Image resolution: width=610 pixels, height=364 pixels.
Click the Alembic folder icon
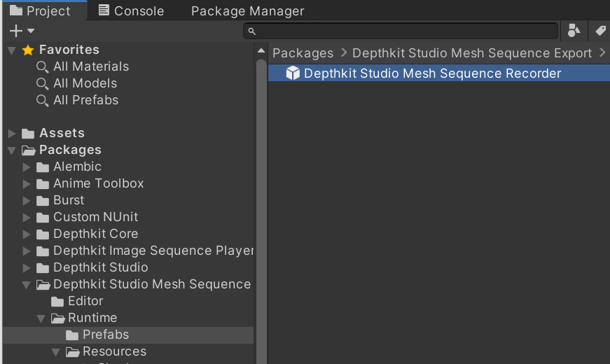pyautogui.click(x=43, y=167)
